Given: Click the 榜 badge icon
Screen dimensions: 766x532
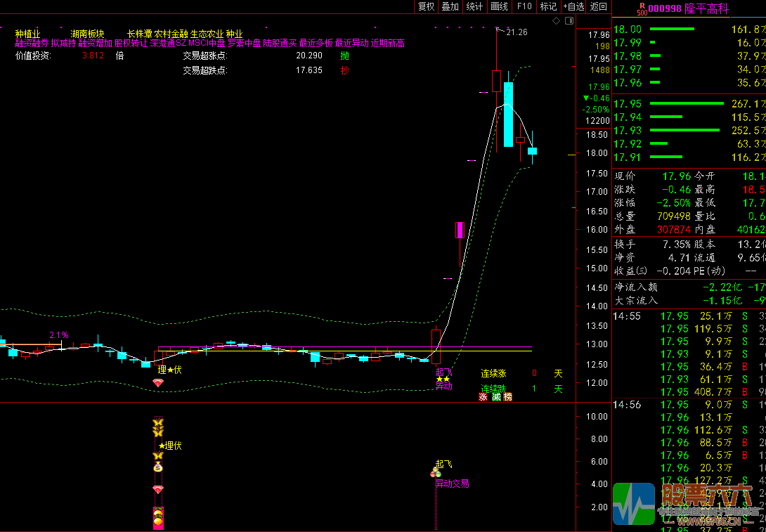Looking at the screenshot, I should pyautogui.click(x=508, y=397).
